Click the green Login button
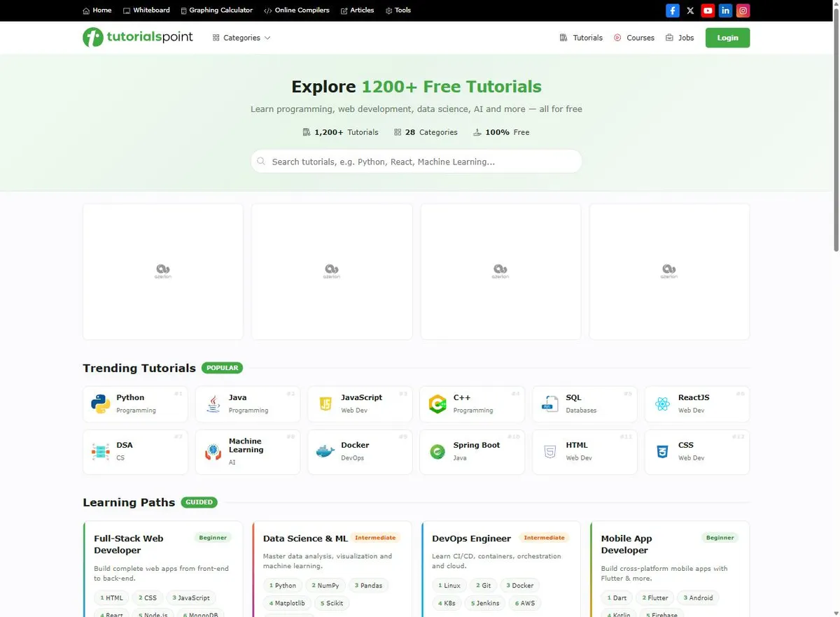840x617 pixels. [x=727, y=38]
